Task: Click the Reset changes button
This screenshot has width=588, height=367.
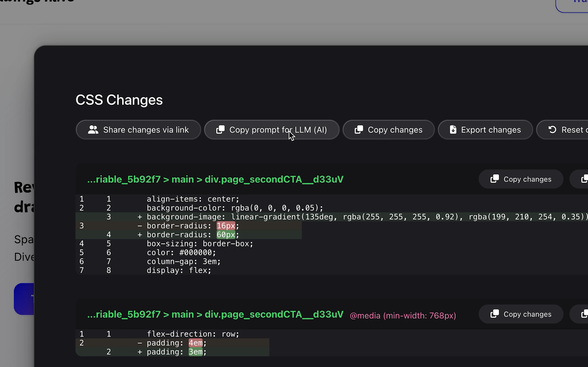Action: 569,129
